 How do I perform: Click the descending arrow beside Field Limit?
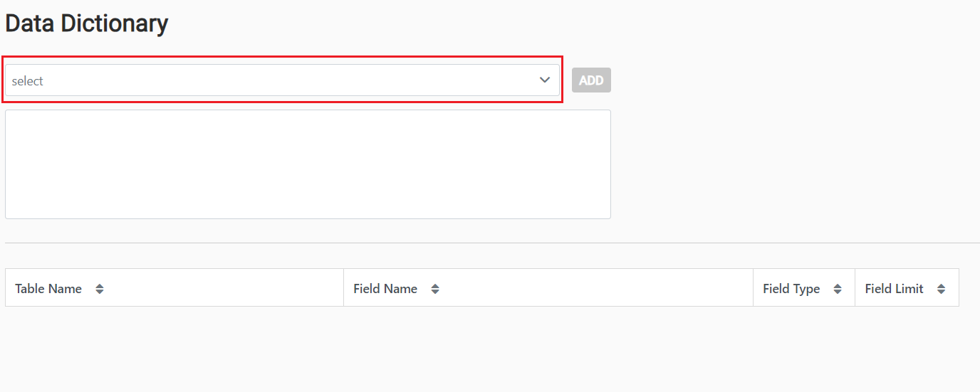(942, 292)
